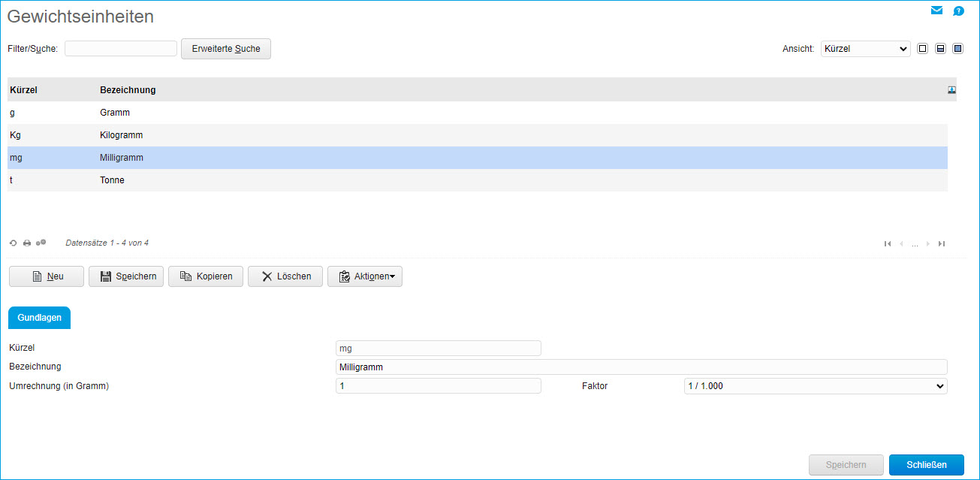
Task: Print the record list
Action: 27,243
